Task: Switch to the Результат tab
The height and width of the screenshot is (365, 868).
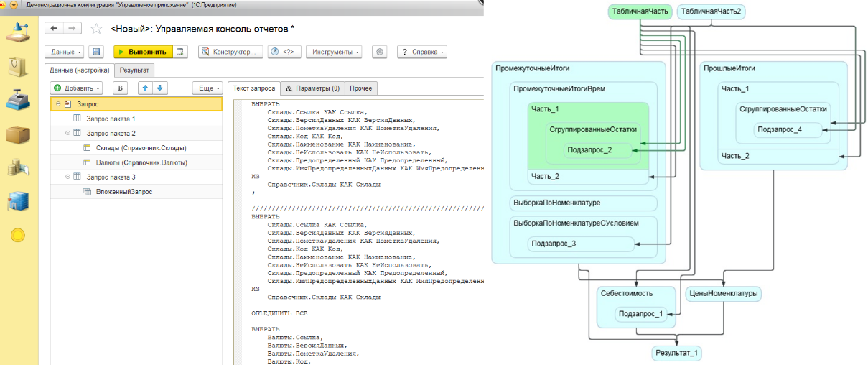Action: coord(134,70)
